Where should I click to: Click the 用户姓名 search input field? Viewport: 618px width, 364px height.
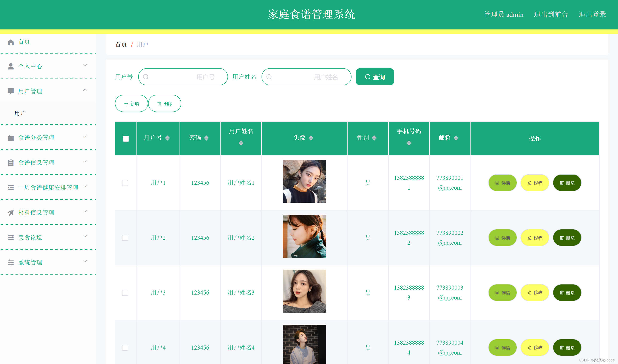pos(306,77)
